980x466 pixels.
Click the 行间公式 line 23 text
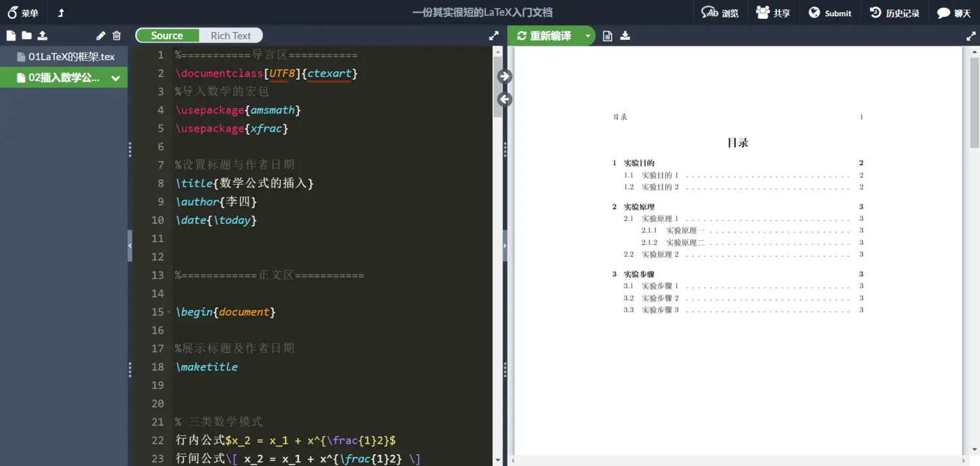tap(298, 459)
